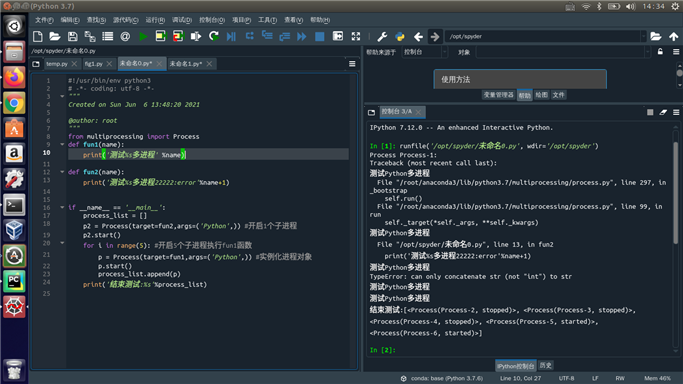This screenshot has width=683, height=384.
Task: Open the help source 控制台 dropdown
Action: click(x=425, y=52)
